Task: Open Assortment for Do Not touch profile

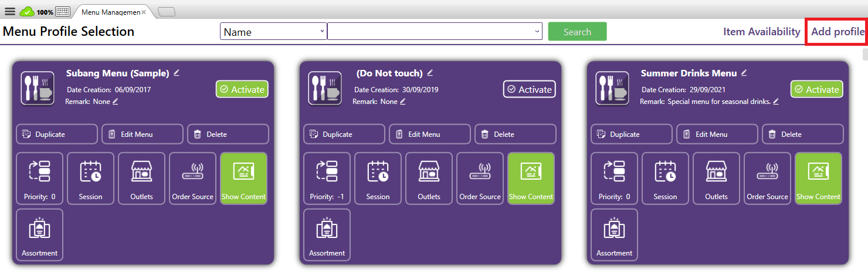Action: tap(327, 235)
